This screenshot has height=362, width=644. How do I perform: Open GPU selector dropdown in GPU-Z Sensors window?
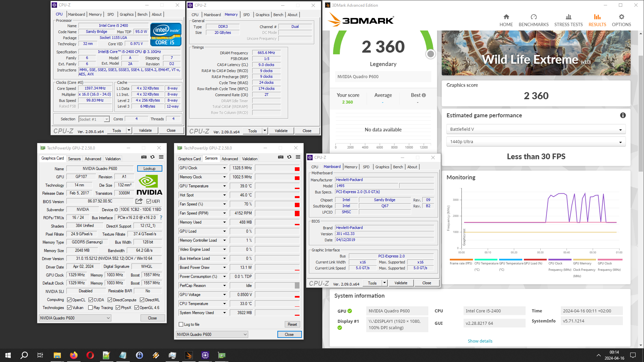coord(212,335)
